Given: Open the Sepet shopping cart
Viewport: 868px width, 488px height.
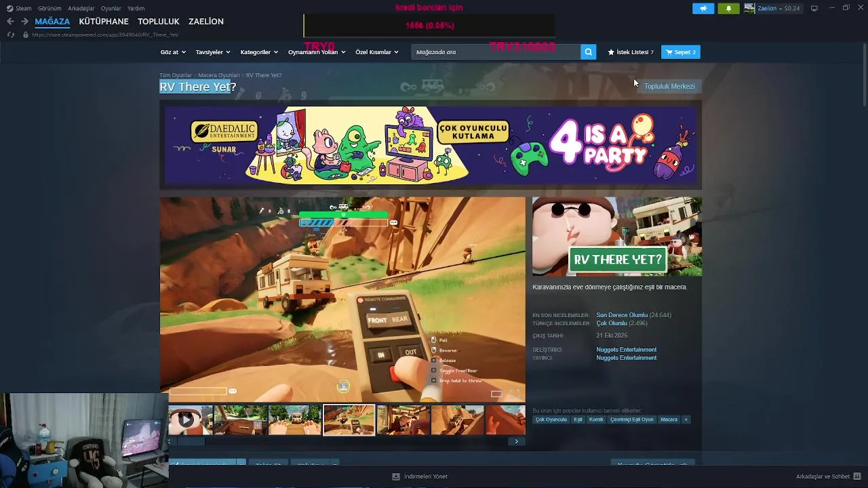Looking at the screenshot, I should (x=681, y=52).
